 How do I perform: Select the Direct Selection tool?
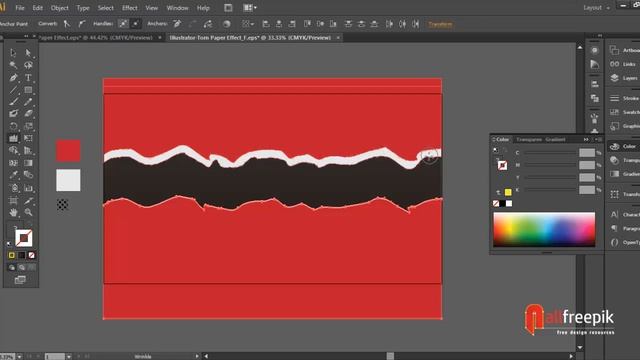pos(28,53)
